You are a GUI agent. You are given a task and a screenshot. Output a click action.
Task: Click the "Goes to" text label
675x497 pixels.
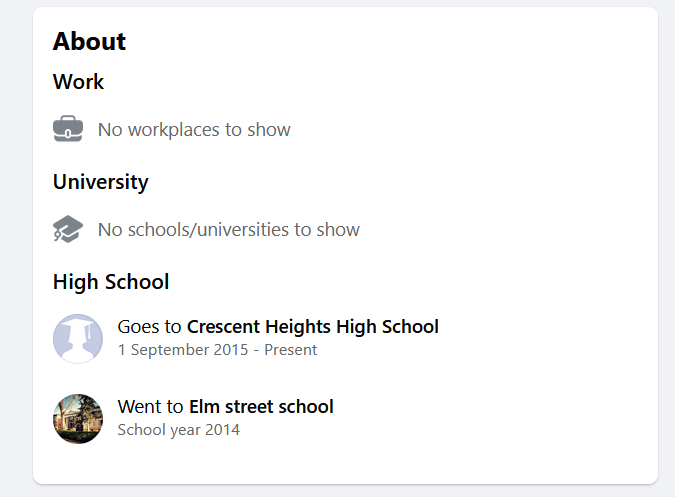[x=150, y=326]
